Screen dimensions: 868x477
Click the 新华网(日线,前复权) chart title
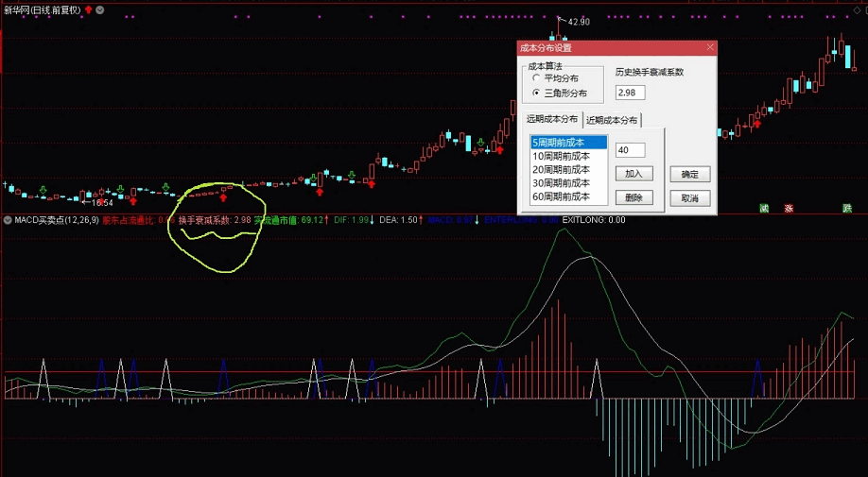[x=42, y=10]
